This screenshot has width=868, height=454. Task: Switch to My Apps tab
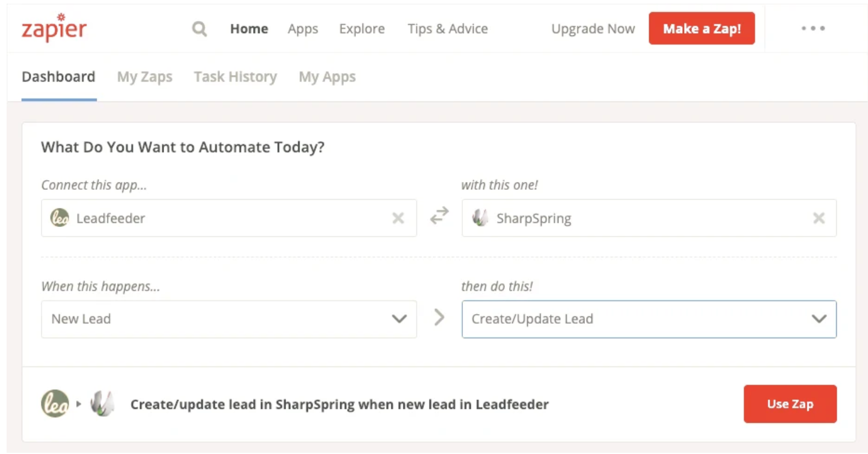point(328,77)
